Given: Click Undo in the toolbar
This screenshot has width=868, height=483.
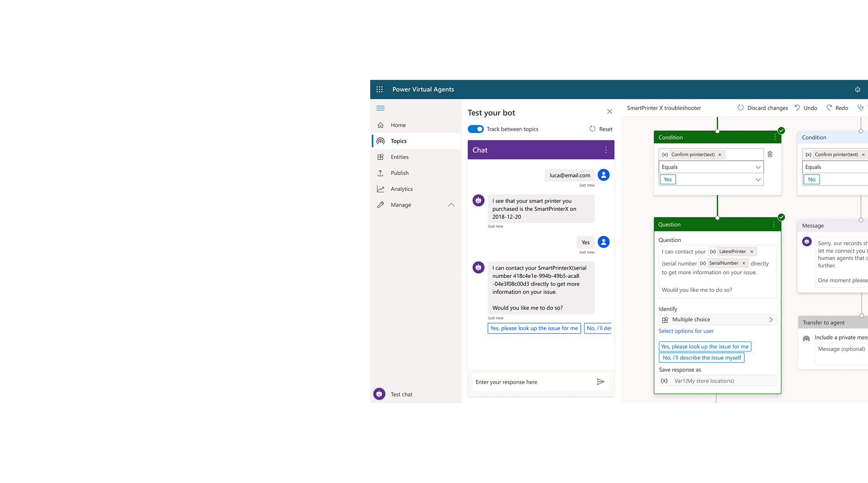Looking at the screenshot, I should 806,108.
